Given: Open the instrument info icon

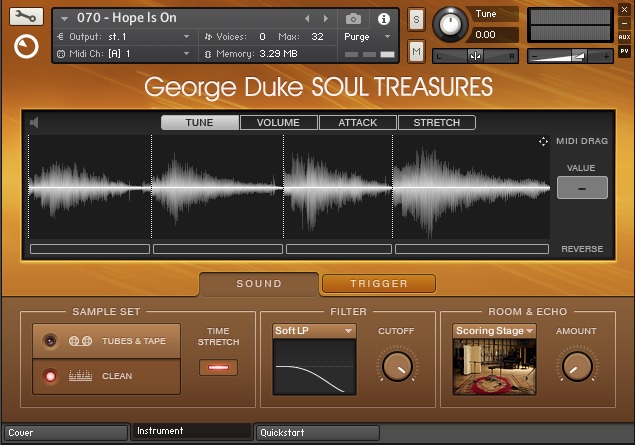Looking at the screenshot, I should (383, 18).
